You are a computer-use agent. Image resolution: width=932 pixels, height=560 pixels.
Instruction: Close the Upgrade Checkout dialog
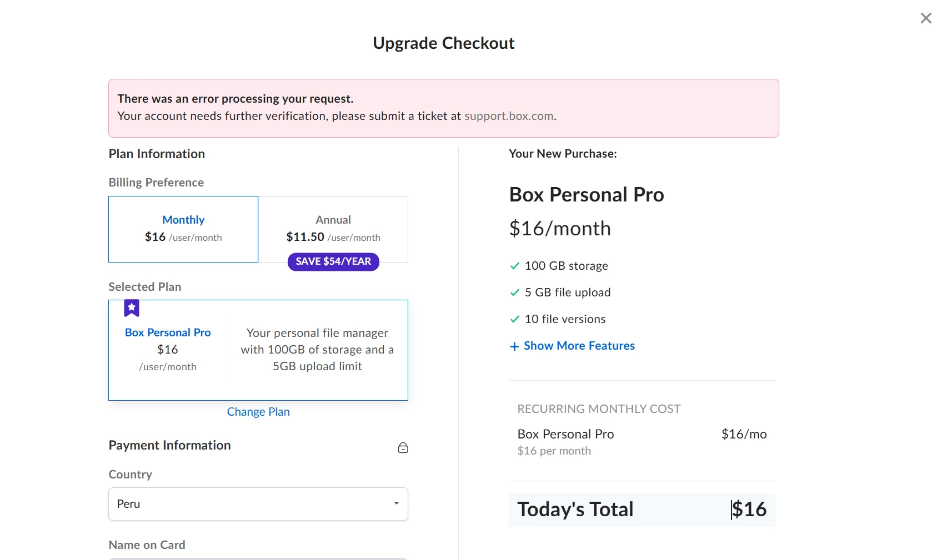pos(925,18)
